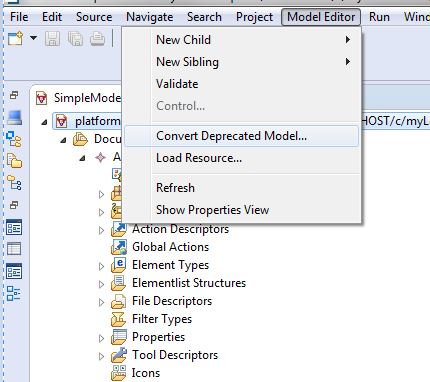430x382 pixels.
Task: Open New Sibling submenu
Action: tap(242, 62)
